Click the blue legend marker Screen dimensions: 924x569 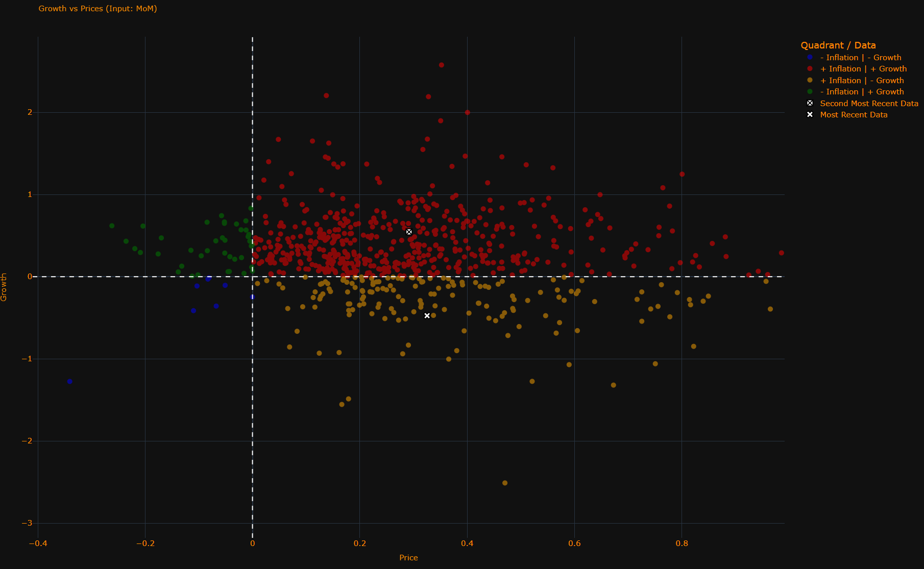[810, 57]
